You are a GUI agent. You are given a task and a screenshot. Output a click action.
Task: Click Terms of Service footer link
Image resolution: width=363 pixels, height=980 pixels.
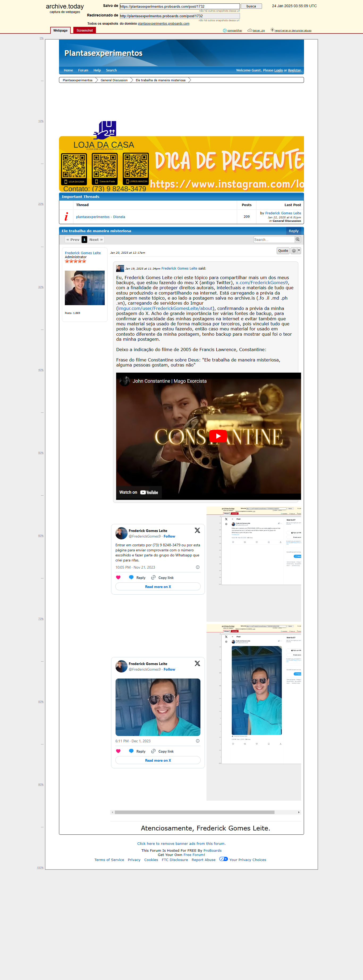pyautogui.click(x=109, y=860)
